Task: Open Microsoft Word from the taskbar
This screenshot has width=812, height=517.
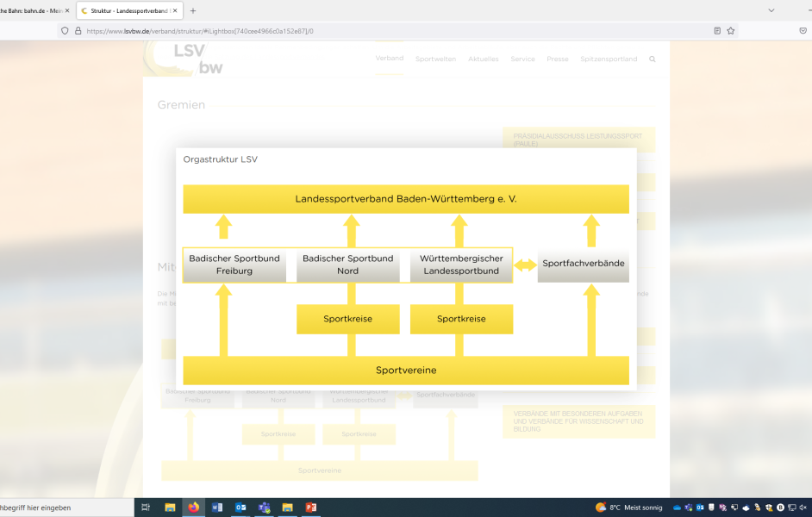Action: pyautogui.click(x=217, y=508)
